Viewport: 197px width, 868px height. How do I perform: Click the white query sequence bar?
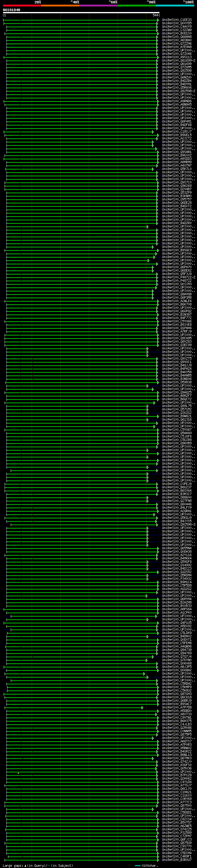tap(81, 12)
